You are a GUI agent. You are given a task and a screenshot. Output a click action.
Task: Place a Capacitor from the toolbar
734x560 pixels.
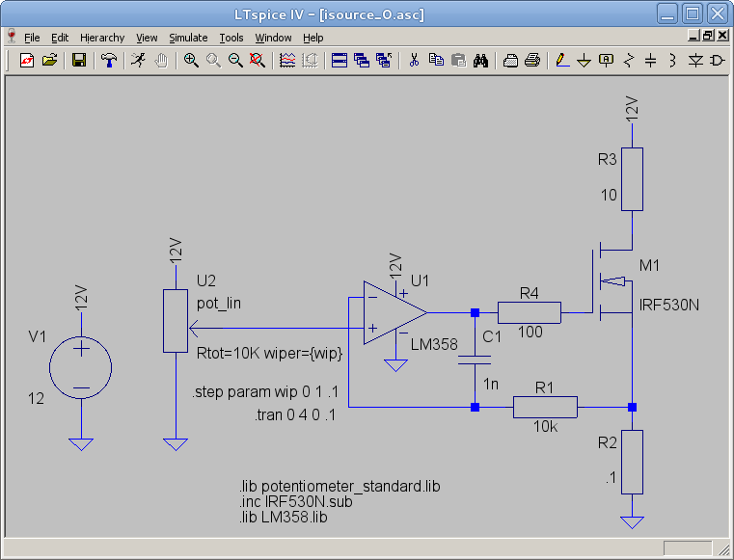(x=651, y=61)
